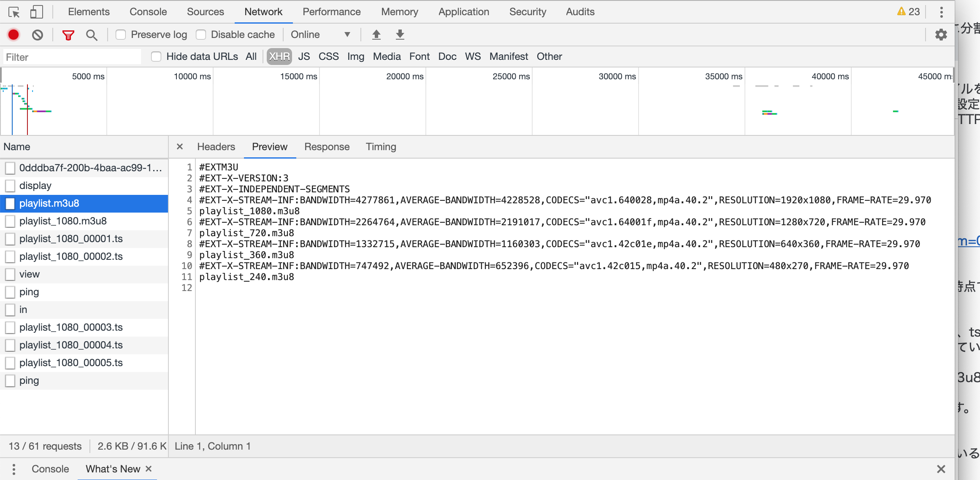The width and height of the screenshot is (980, 480).
Task: Select the JS filter type
Action: 304,57
